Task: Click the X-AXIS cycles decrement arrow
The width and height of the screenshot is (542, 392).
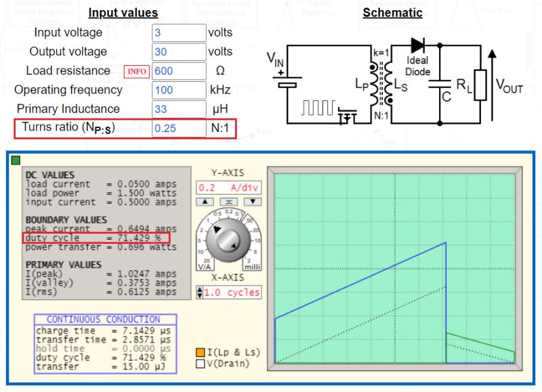Action: (x=200, y=296)
